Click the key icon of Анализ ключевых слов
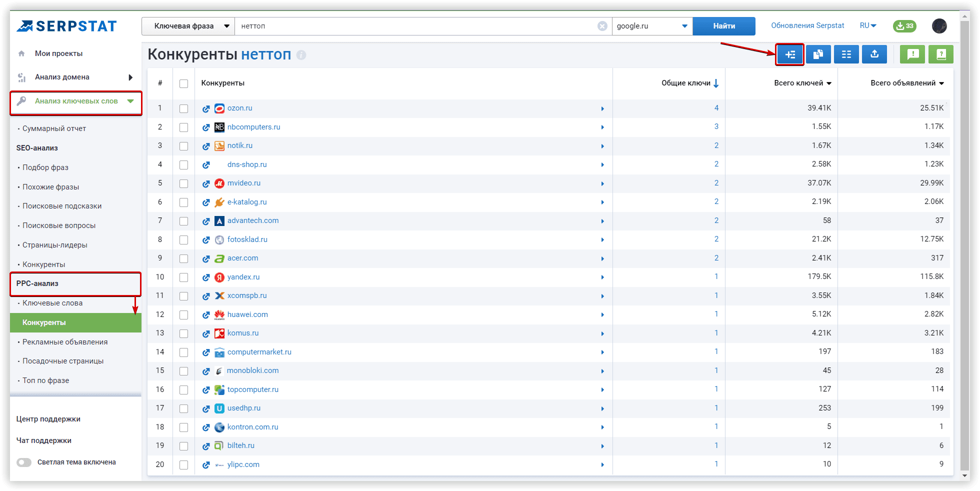 (x=21, y=101)
